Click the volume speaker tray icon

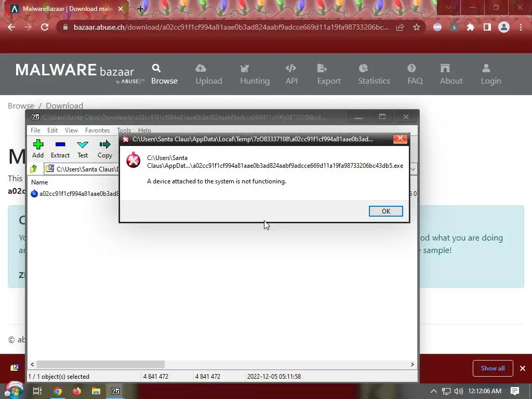459,391
